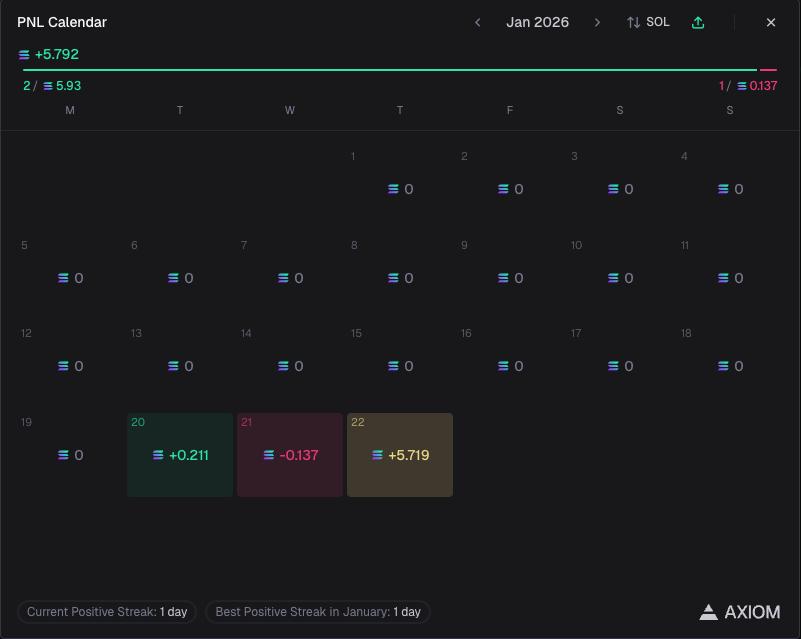Toggle SOL currency display

[x=648, y=22]
